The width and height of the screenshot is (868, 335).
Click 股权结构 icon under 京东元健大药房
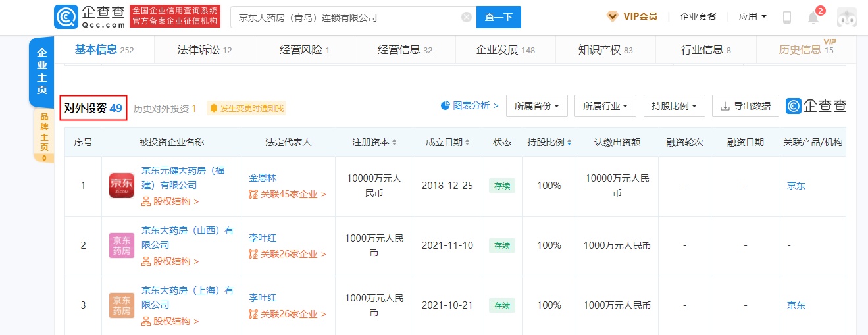[146, 201]
